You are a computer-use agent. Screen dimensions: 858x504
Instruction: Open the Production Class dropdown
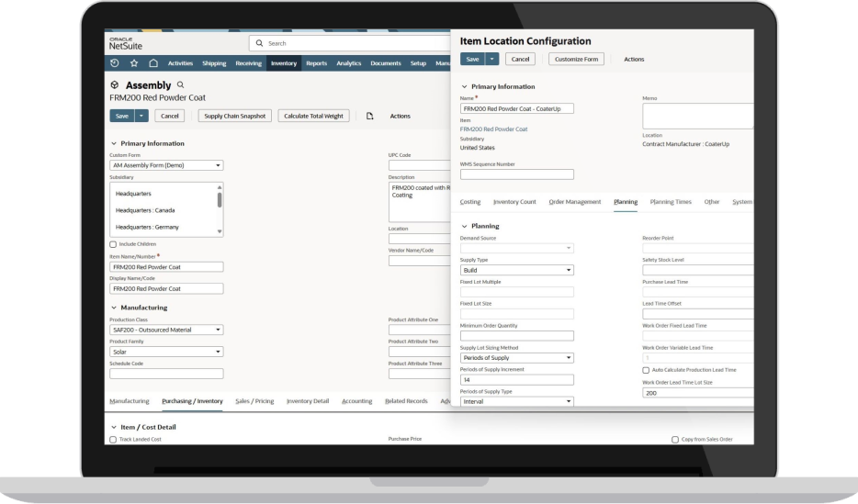(x=166, y=330)
